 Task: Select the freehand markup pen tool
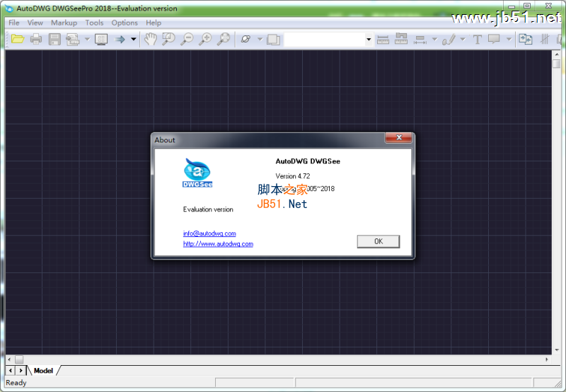[x=449, y=39]
